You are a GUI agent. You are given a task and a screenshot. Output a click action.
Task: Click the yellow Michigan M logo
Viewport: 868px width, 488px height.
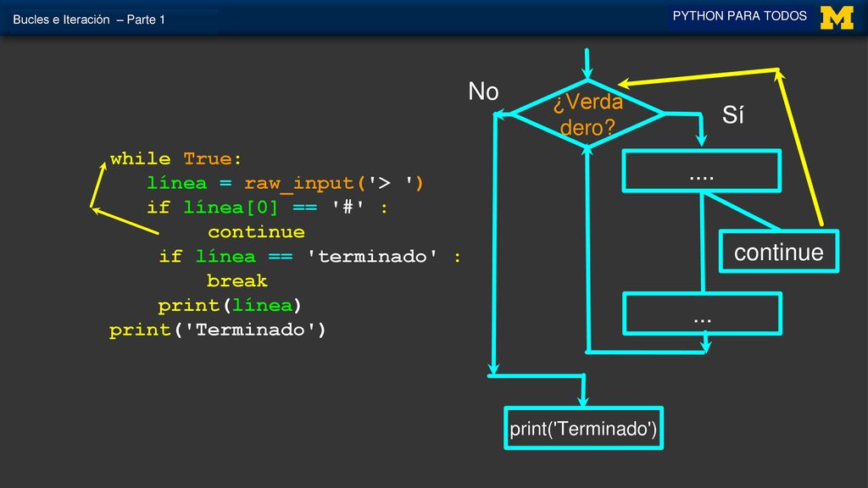pos(837,18)
